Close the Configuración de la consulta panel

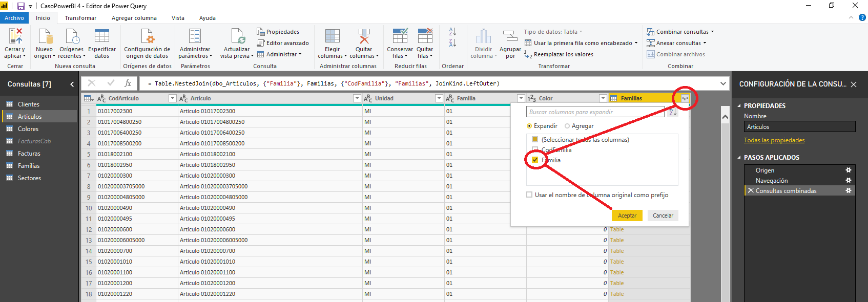(x=854, y=84)
